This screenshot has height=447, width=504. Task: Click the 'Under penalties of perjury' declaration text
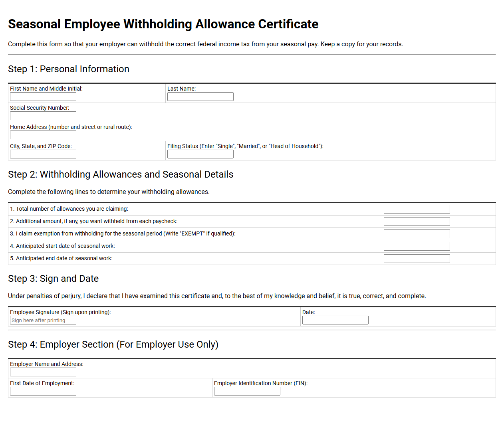point(217,296)
